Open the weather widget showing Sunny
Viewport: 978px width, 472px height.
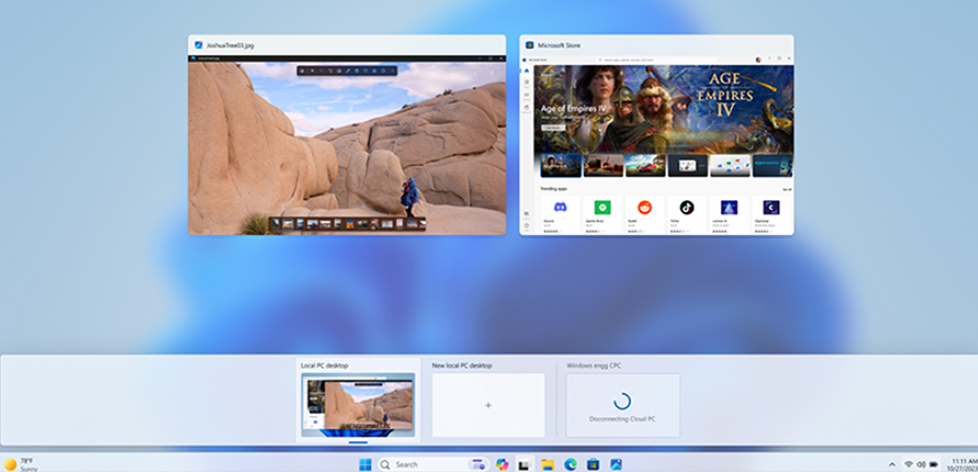20,464
